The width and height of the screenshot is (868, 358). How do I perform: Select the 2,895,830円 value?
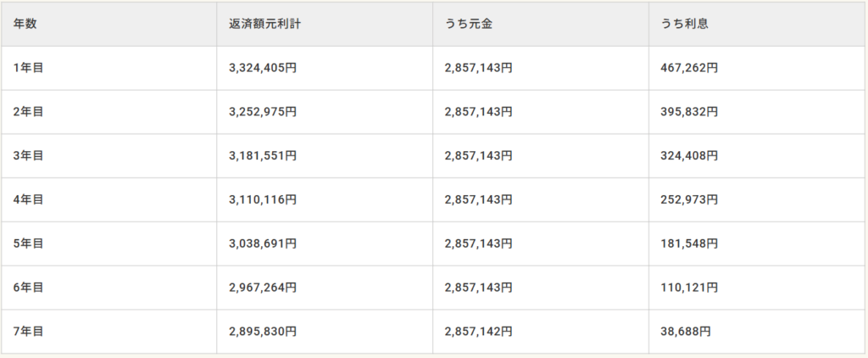tap(263, 332)
